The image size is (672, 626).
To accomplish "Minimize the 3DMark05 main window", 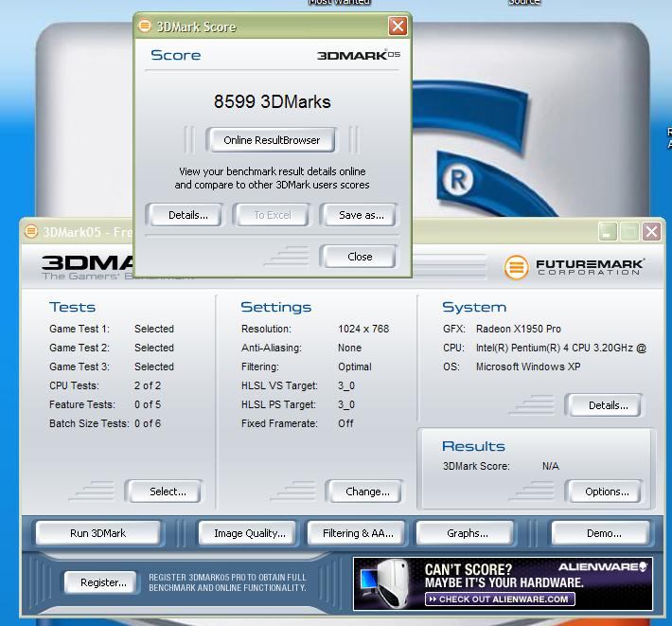I will tap(607, 232).
